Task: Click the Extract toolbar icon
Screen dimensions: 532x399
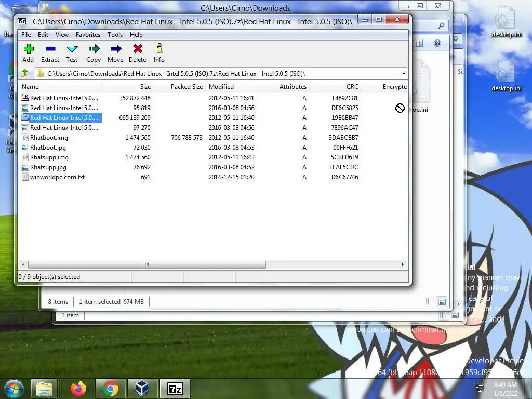Action: (x=50, y=49)
